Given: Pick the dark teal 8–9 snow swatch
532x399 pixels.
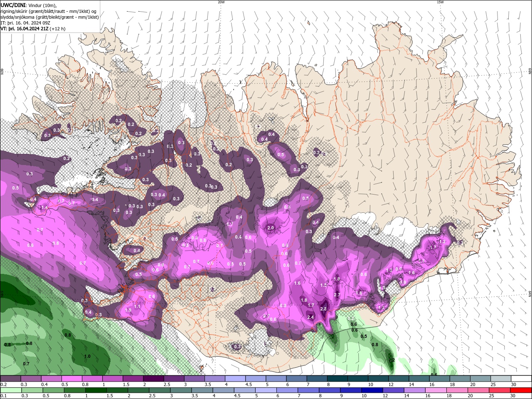Looking at the screenshot, I should pyautogui.click(x=337, y=379).
